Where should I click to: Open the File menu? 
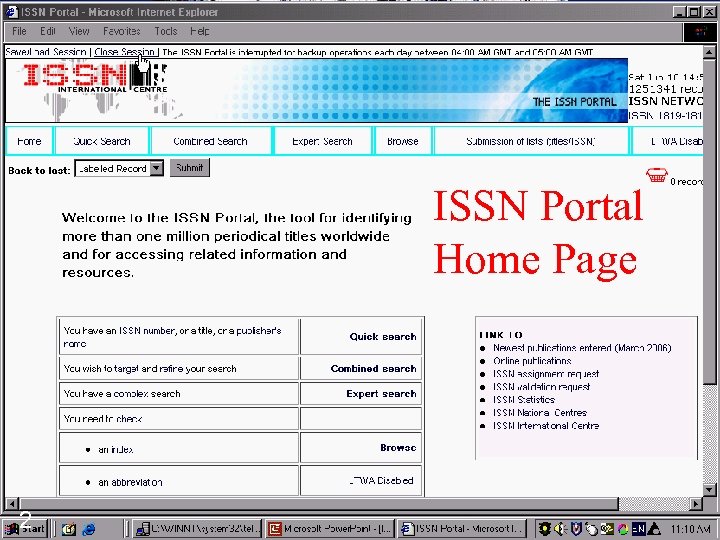click(19, 31)
